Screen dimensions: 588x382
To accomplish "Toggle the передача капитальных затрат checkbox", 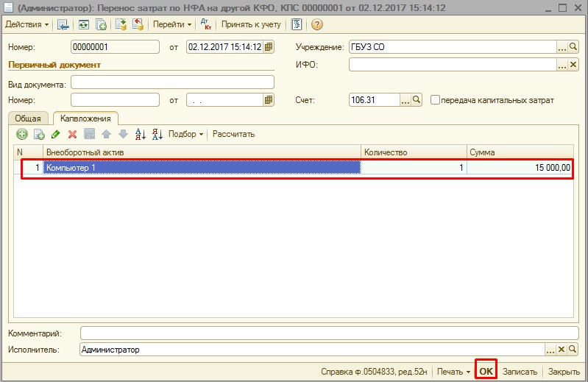I will (x=436, y=100).
